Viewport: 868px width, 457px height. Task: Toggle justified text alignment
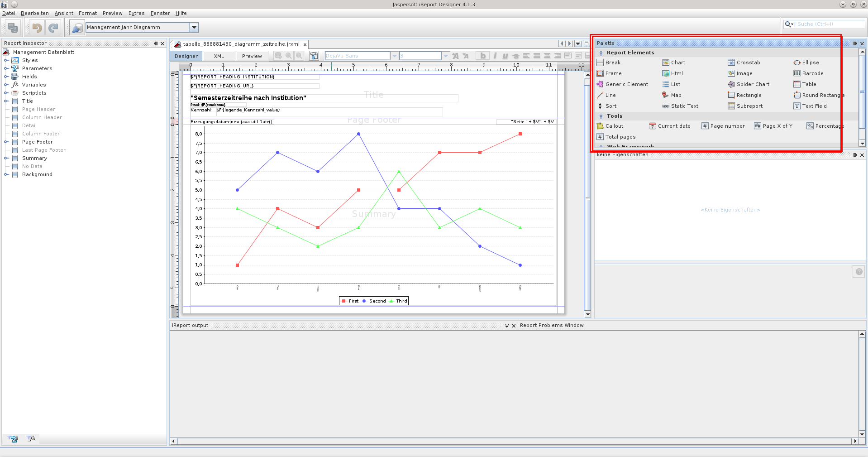coord(536,56)
